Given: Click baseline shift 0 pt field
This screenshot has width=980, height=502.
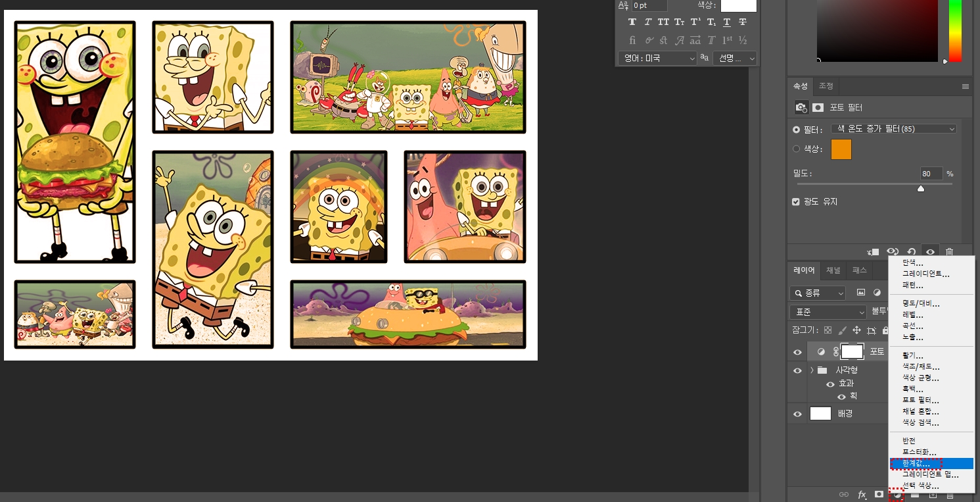Looking at the screenshot, I should pos(649,5).
